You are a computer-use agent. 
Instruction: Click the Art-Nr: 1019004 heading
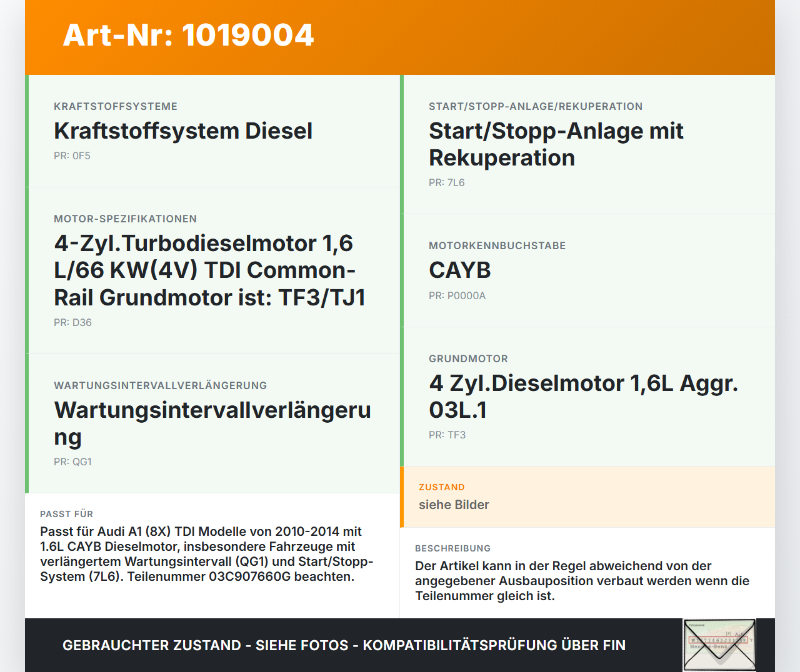pos(188,35)
